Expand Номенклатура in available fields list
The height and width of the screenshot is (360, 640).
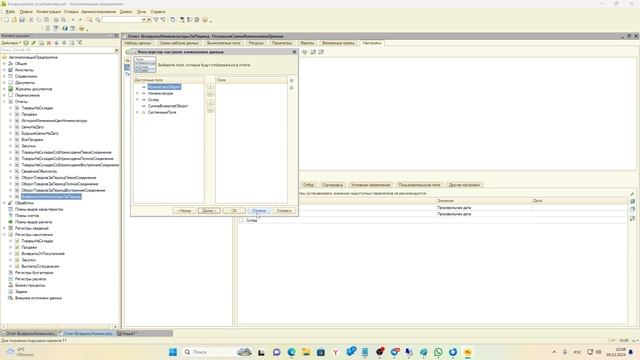click(x=137, y=93)
